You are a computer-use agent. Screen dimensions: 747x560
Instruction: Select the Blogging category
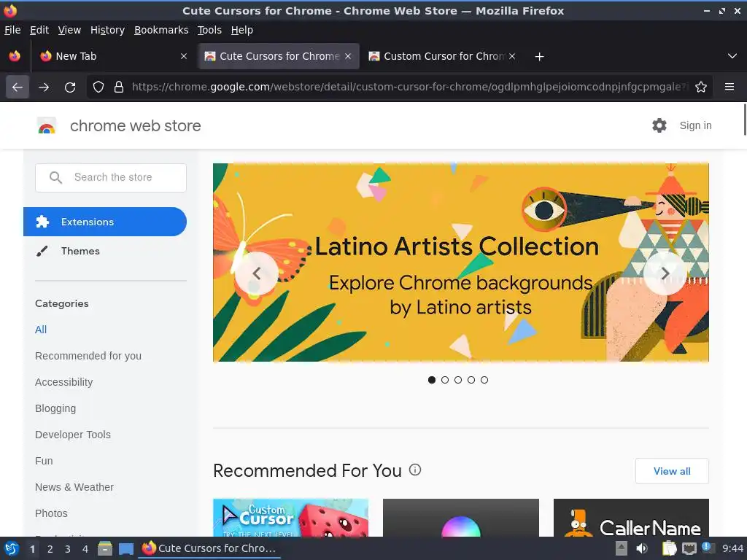coord(55,408)
